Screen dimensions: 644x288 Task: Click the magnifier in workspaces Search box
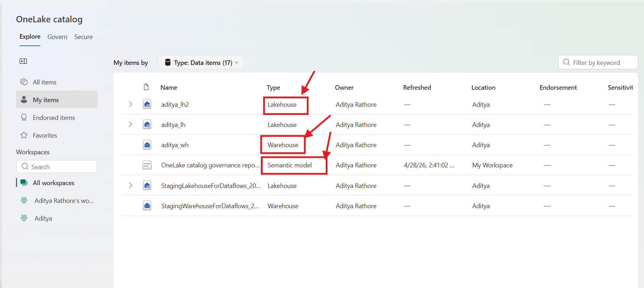pyautogui.click(x=25, y=166)
